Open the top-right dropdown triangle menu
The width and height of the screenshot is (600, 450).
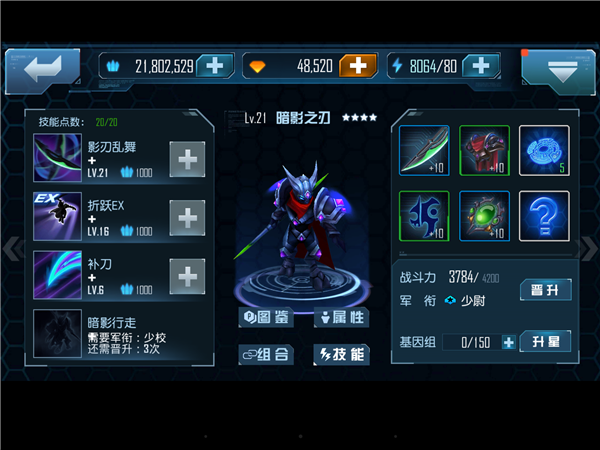point(559,71)
